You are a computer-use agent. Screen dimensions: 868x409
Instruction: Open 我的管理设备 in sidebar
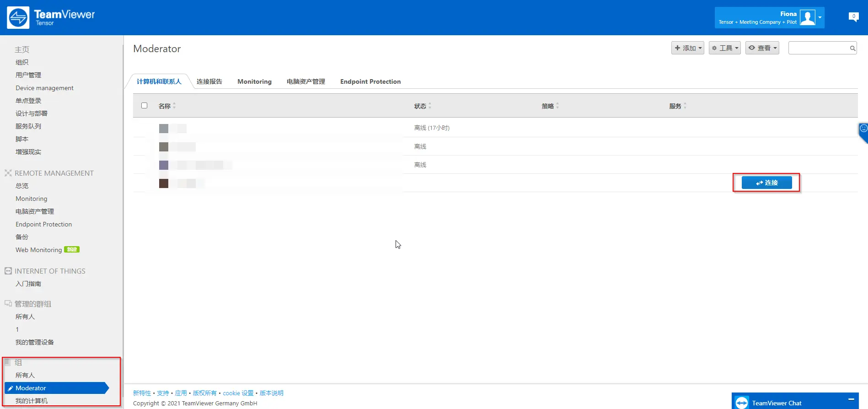pos(35,342)
